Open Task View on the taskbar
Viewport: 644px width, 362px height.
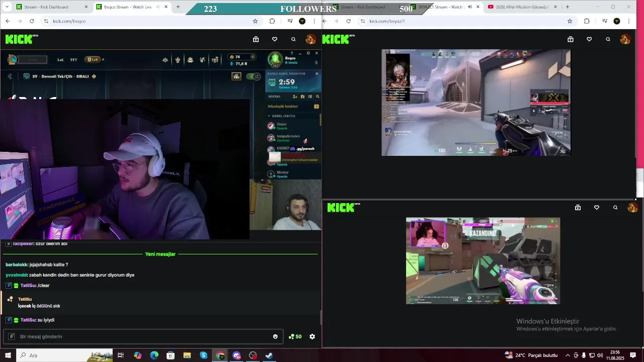[121, 355]
